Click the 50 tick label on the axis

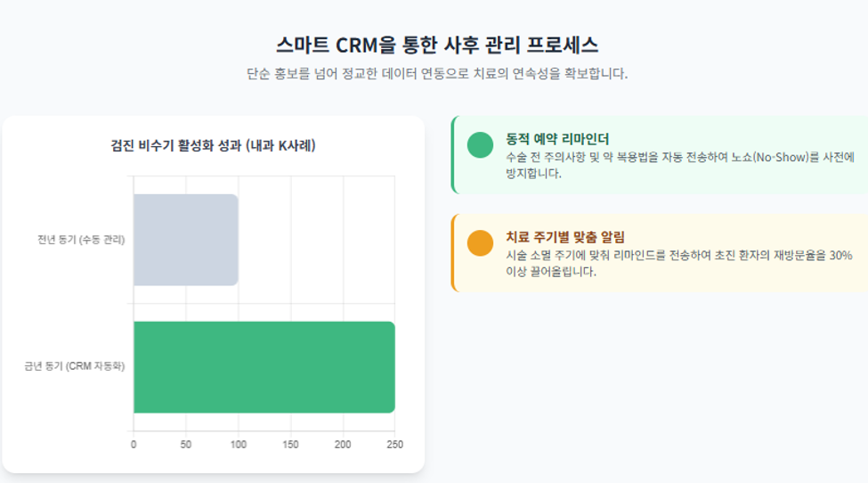[x=185, y=444]
